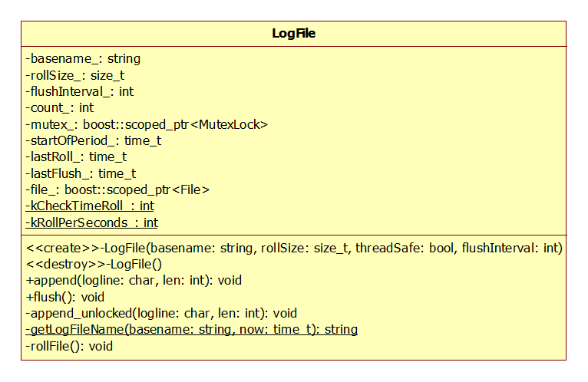Click the underlined getLogFileName static operation
The image size is (588, 382).
click(191, 330)
